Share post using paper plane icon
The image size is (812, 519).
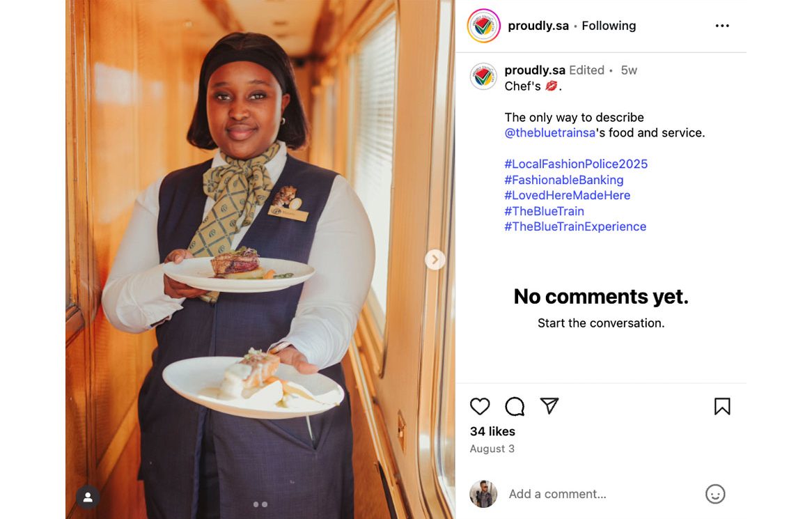tap(549, 406)
